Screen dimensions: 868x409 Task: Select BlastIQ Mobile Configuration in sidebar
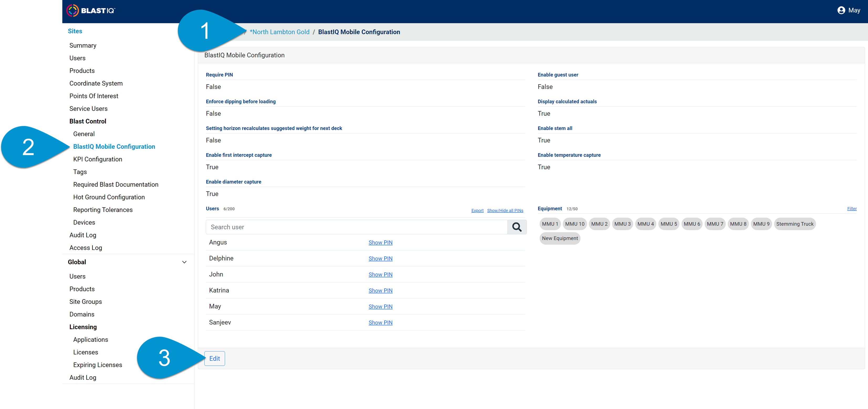pyautogui.click(x=114, y=146)
